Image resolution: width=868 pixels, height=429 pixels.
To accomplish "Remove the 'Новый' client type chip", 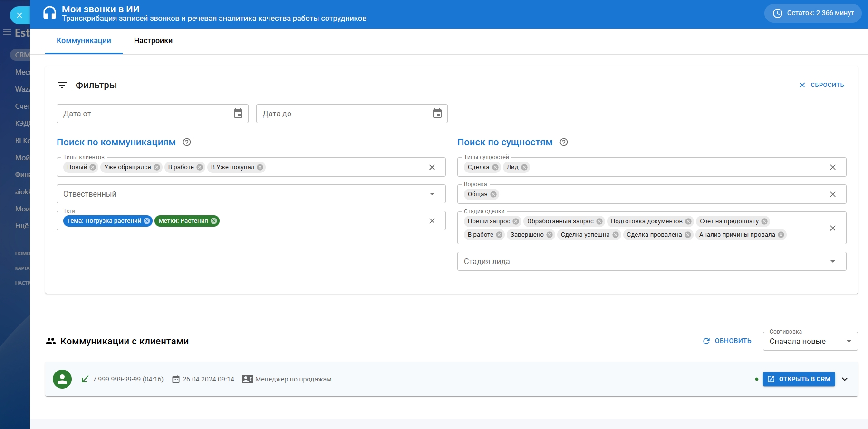I will [x=93, y=167].
